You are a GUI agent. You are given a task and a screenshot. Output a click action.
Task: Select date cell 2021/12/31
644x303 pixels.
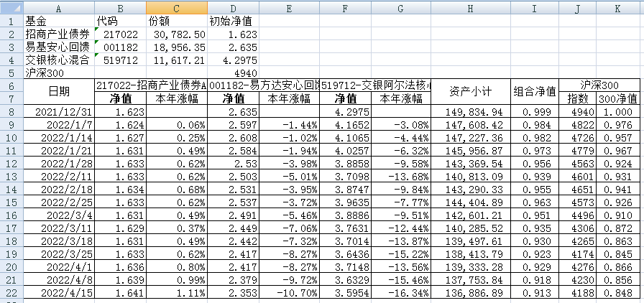pos(59,111)
